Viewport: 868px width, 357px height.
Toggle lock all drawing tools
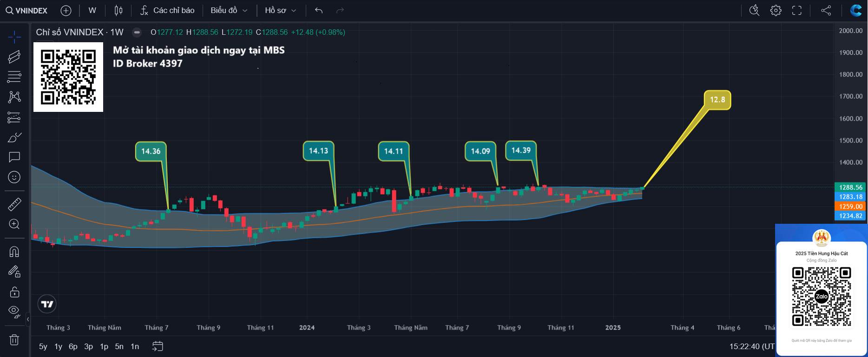click(14, 292)
